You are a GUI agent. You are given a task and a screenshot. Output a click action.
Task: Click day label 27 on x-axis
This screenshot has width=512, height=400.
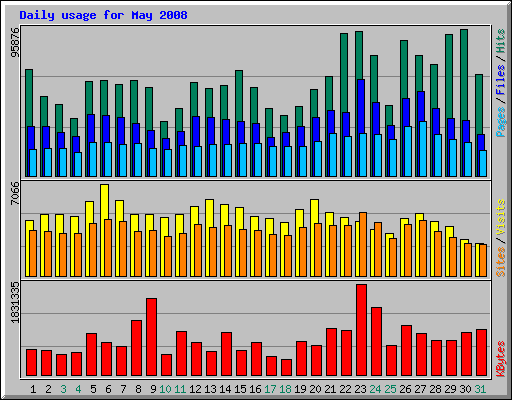(x=420, y=389)
